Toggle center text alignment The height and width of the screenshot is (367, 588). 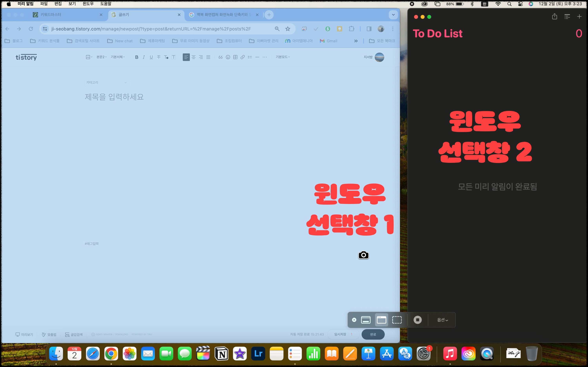(x=193, y=57)
